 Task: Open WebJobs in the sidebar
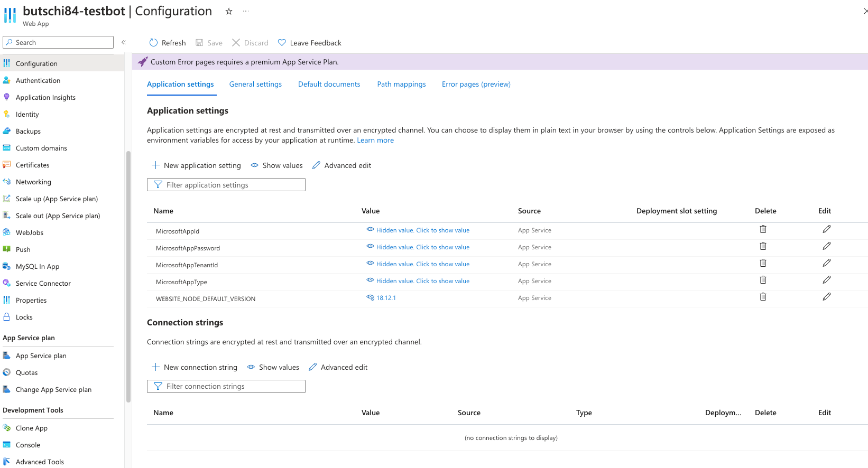[30, 232]
